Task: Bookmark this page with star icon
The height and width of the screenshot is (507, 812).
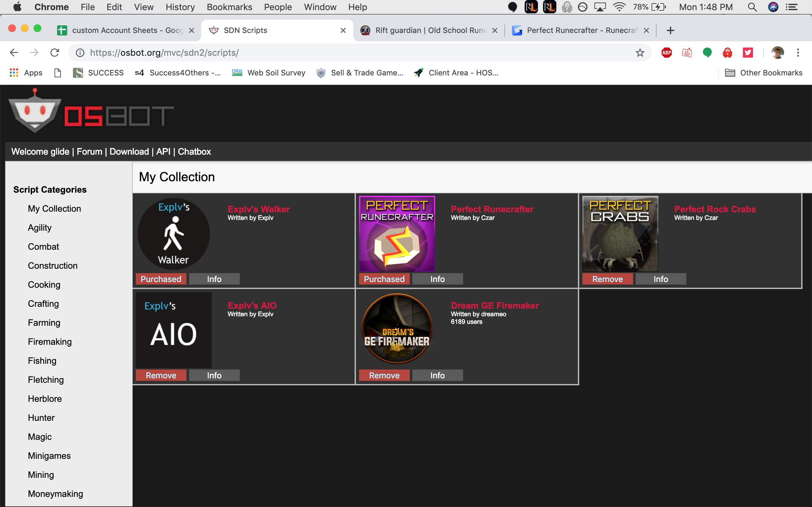Action: tap(640, 53)
